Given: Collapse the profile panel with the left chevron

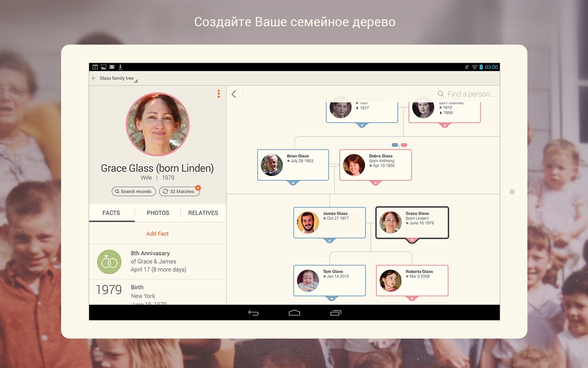Looking at the screenshot, I should click(234, 94).
